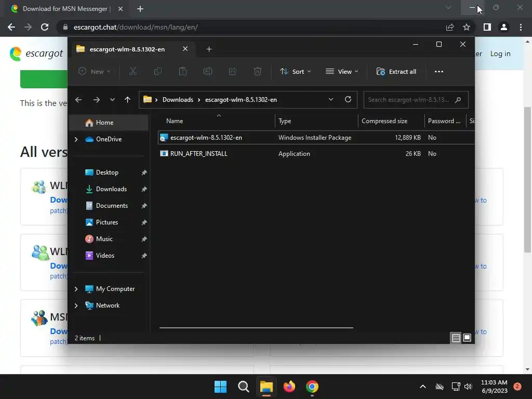The image size is (532, 399).
Task: Click the Extract all button
Action: (x=396, y=72)
